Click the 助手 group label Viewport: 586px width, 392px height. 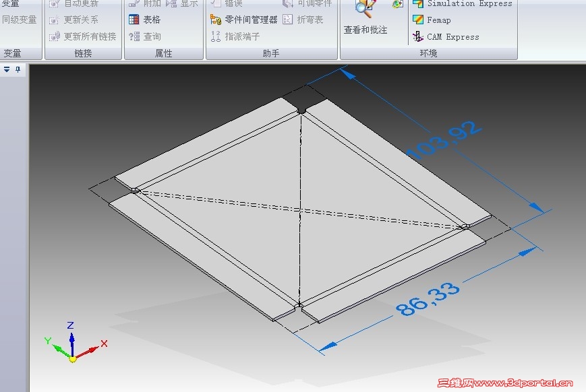(x=271, y=53)
